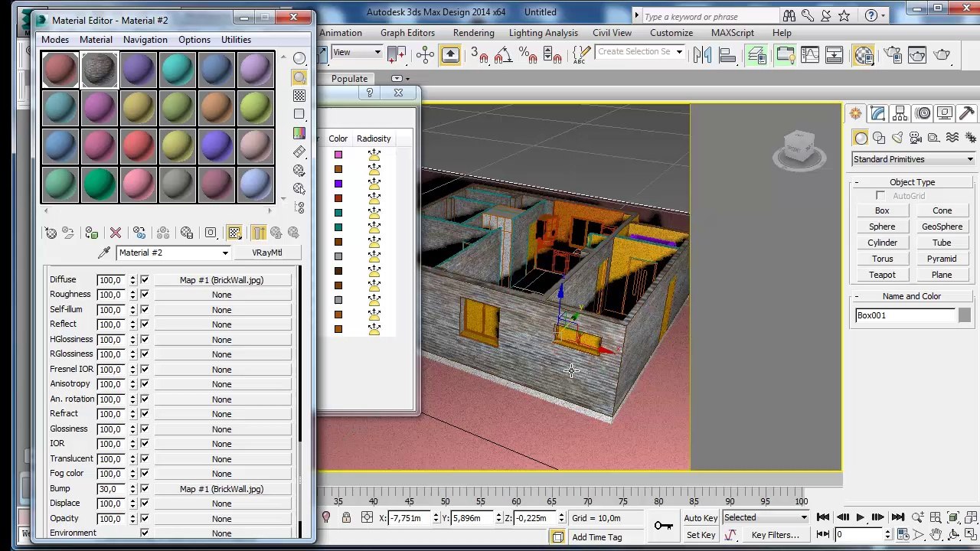
Task: Toggle the Opacity map checkbox
Action: point(144,519)
